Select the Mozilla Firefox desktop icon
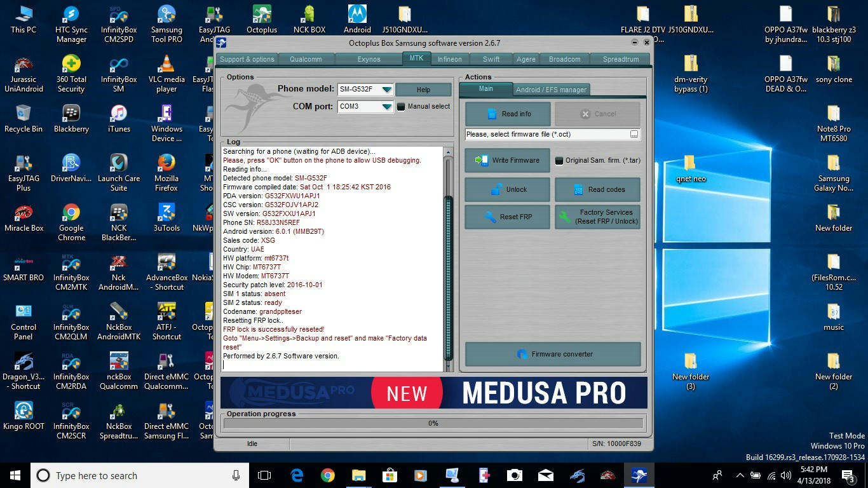 [x=166, y=173]
